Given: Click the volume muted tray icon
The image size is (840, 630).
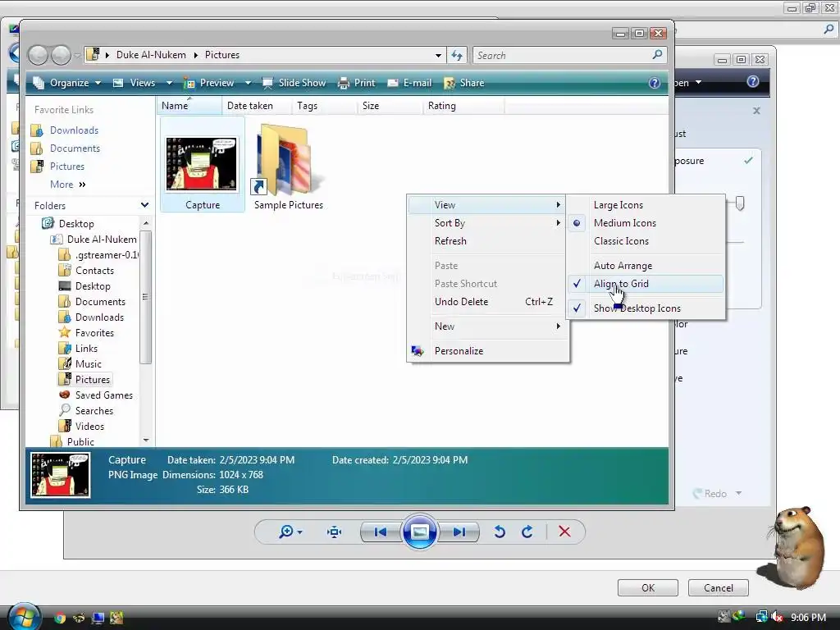Looking at the screenshot, I should tap(777, 617).
